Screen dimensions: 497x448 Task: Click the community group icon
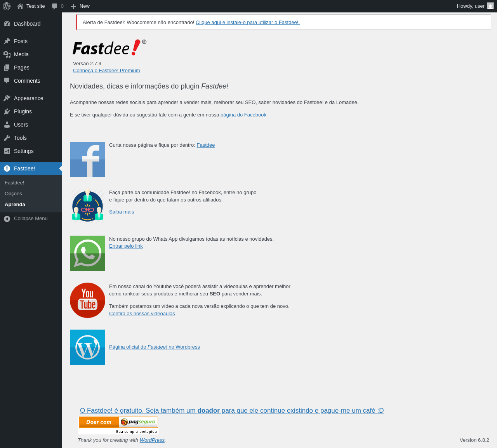click(87, 206)
